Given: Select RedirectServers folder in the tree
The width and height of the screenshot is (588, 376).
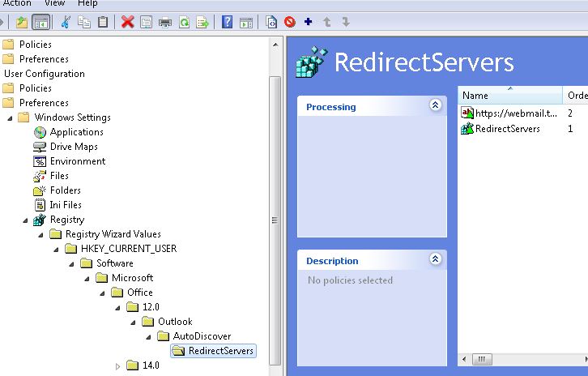Looking at the screenshot, I should click(213, 351).
